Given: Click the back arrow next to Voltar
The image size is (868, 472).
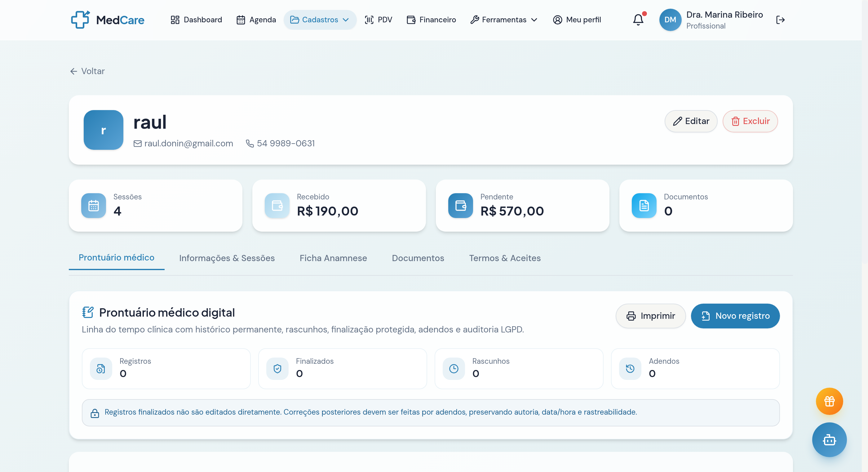Looking at the screenshot, I should (x=74, y=71).
